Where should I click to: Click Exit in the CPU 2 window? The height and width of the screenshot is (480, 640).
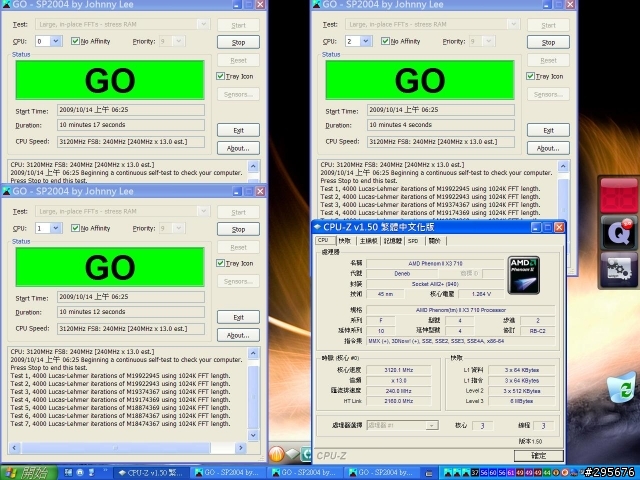pos(548,130)
